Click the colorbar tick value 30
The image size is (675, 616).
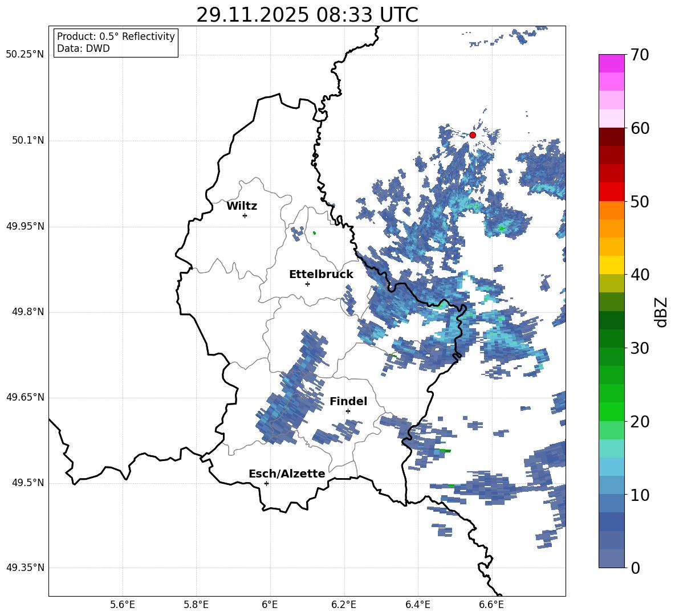pyautogui.click(x=640, y=348)
